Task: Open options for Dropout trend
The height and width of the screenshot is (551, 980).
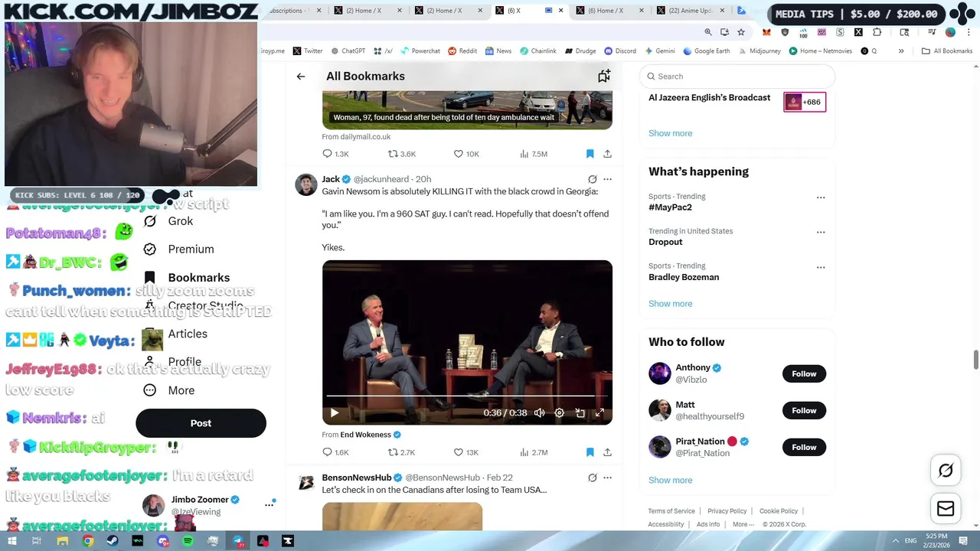Action: pos(821,232)
